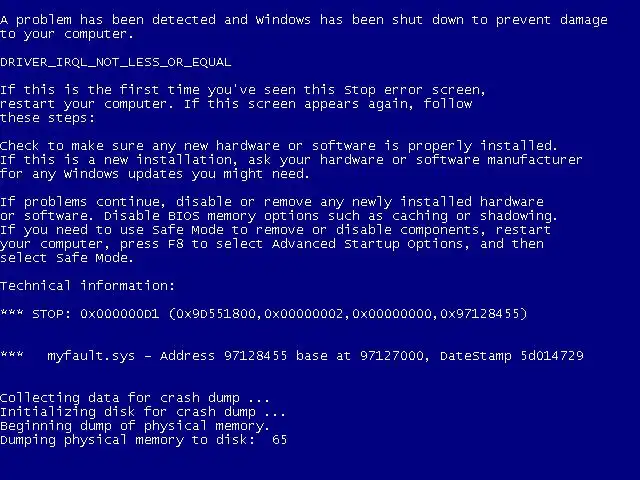This screenshot has width=640, height=480.
Task: Click the base address 97127000
Action: [392, 356]
